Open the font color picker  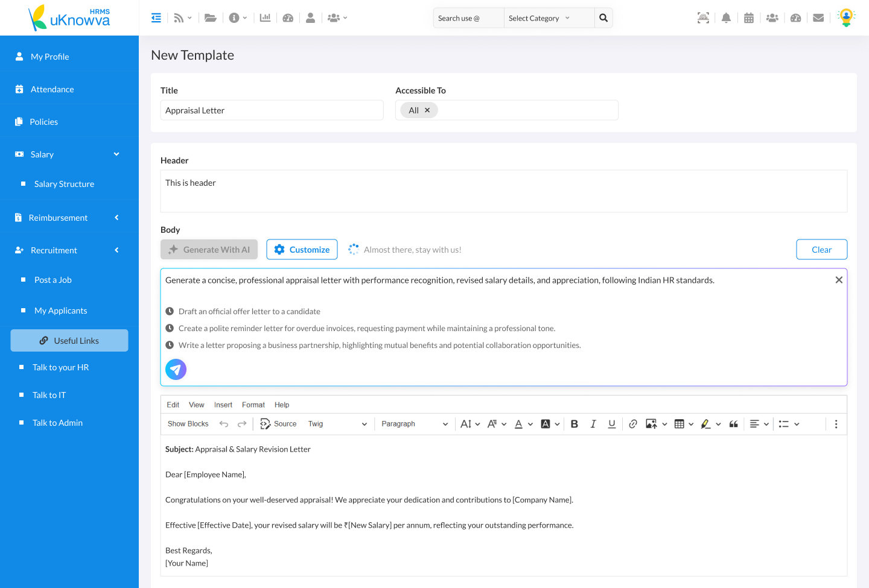point(519,424)
